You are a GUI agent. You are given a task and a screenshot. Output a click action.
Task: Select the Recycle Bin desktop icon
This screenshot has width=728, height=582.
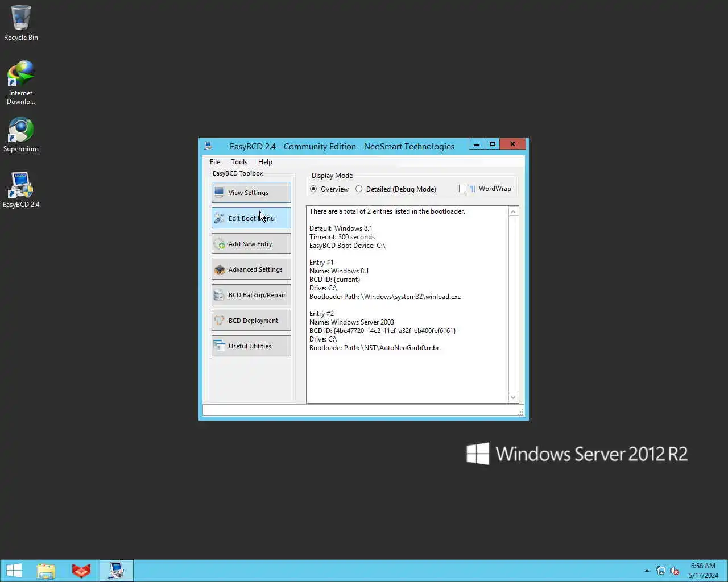coord(21,23)
